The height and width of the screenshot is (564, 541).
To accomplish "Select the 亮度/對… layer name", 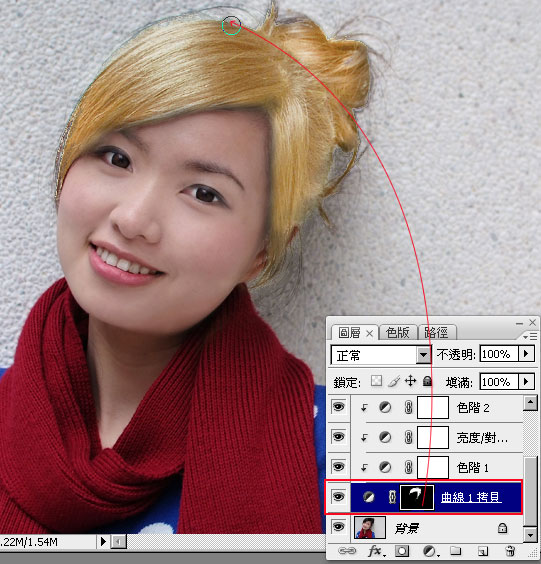I will (x=482, y=438).
